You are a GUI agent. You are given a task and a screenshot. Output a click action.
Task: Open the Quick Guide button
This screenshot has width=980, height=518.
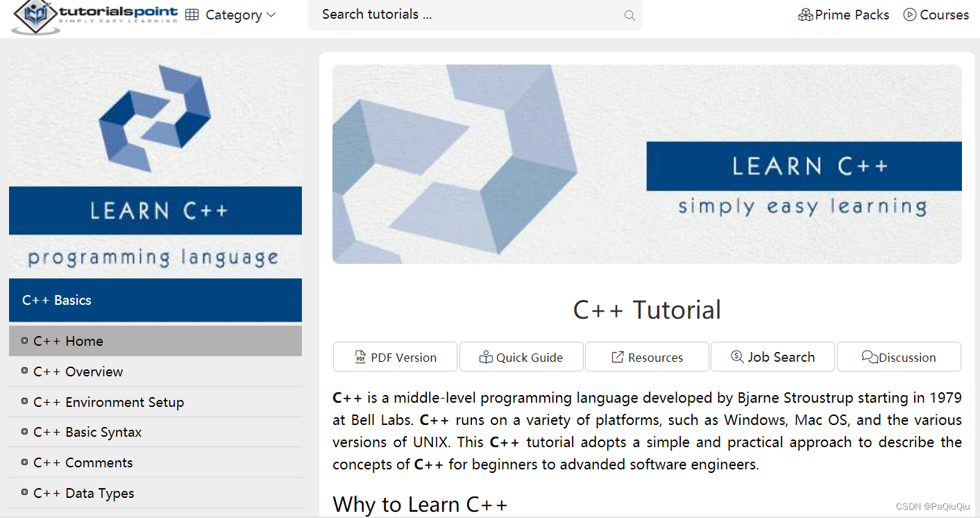pyautogui.click(x=521, y=357)
